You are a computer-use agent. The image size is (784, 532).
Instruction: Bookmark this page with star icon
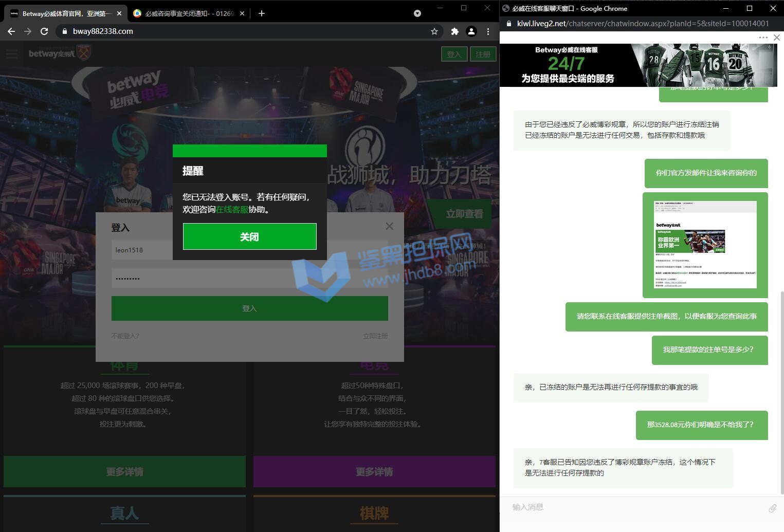point(434,31)
